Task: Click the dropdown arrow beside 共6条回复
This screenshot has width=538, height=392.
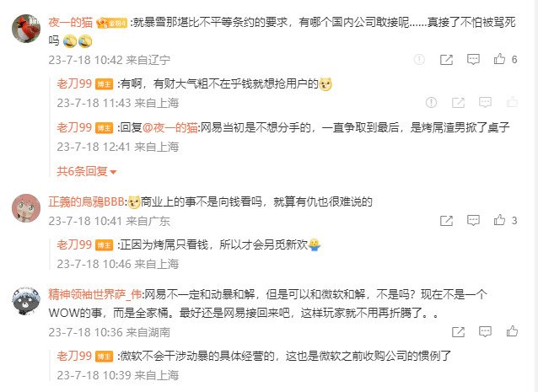Action: pos(113,172)
